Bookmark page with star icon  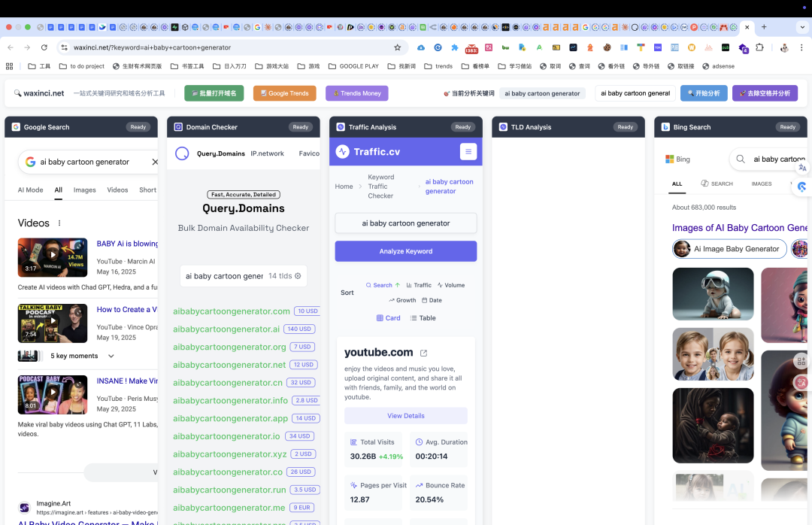[397, 47]
